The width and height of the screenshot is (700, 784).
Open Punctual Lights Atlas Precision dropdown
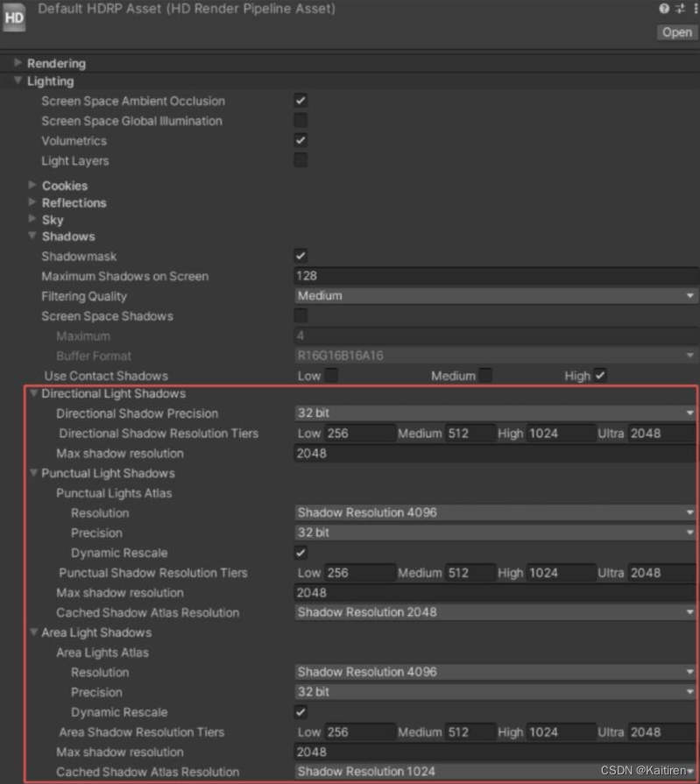coord(496,533)
